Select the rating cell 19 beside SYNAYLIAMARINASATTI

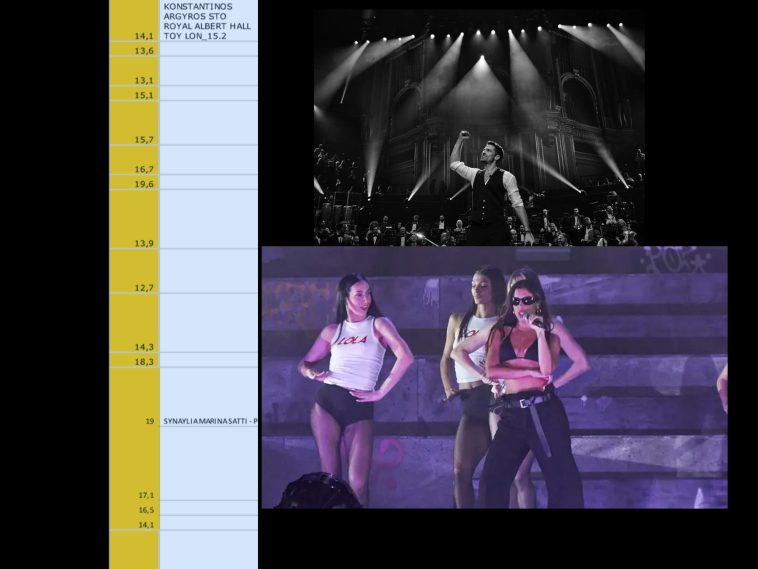pos(134,422)
